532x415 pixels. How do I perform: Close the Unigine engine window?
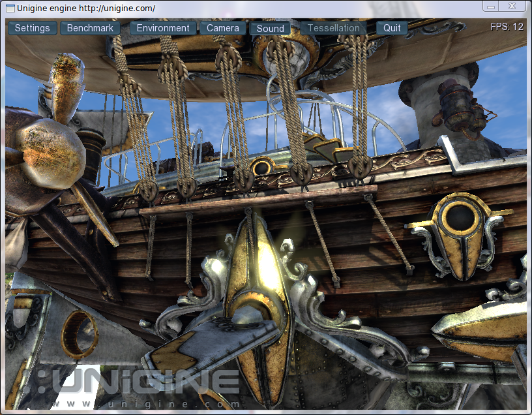(x=512, y=6)
